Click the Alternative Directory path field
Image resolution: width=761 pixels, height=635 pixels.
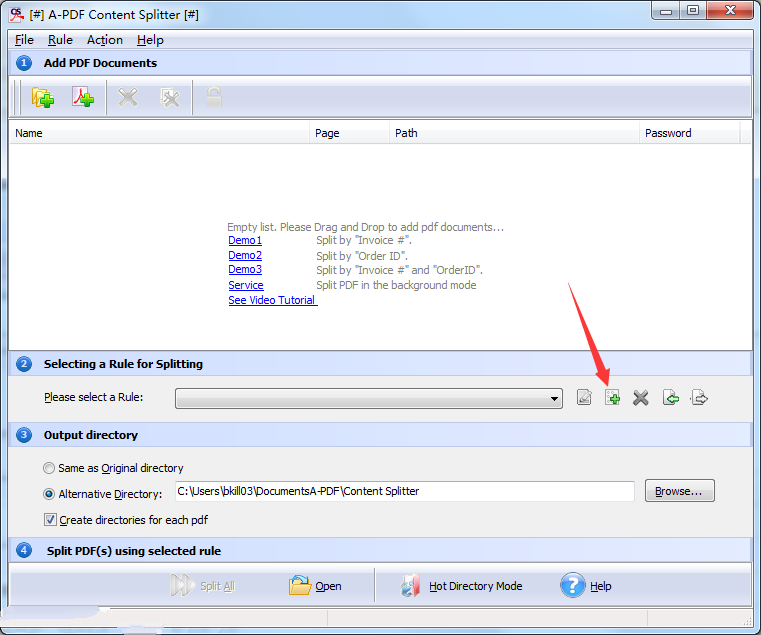click(405, 491)
